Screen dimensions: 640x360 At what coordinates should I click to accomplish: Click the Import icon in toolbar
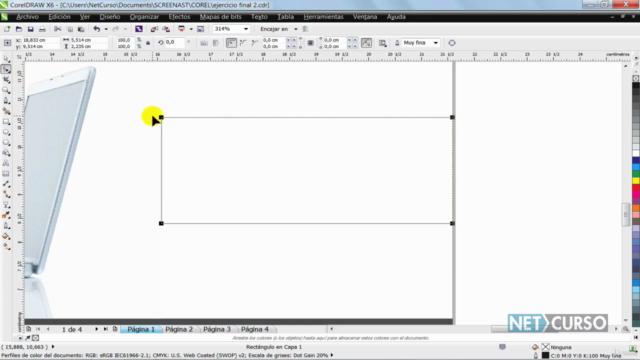(x=154, y=29)
